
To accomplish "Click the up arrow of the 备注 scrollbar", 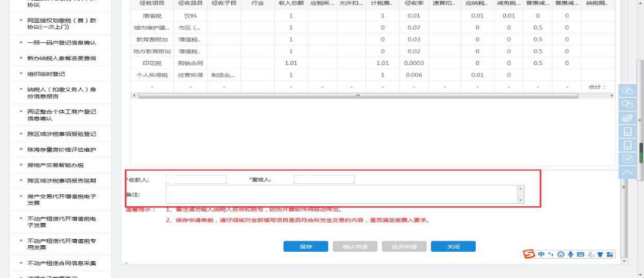I will (521, 189).
